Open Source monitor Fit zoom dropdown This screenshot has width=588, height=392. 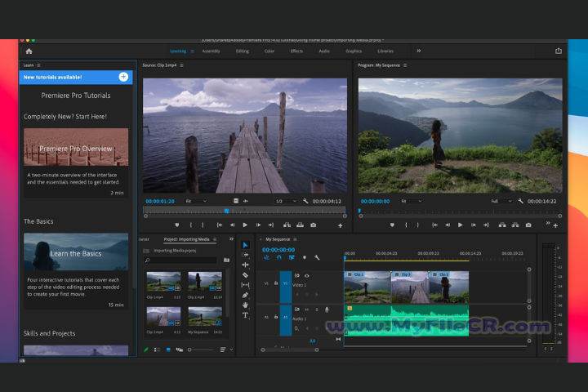196,201
